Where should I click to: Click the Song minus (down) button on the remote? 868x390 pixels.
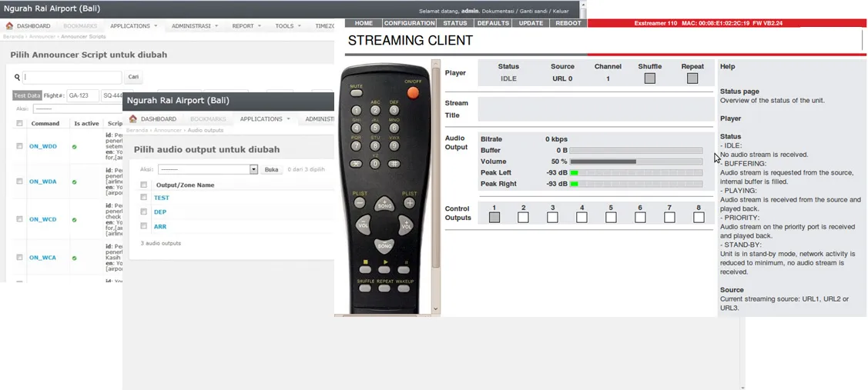click(384, 245)
